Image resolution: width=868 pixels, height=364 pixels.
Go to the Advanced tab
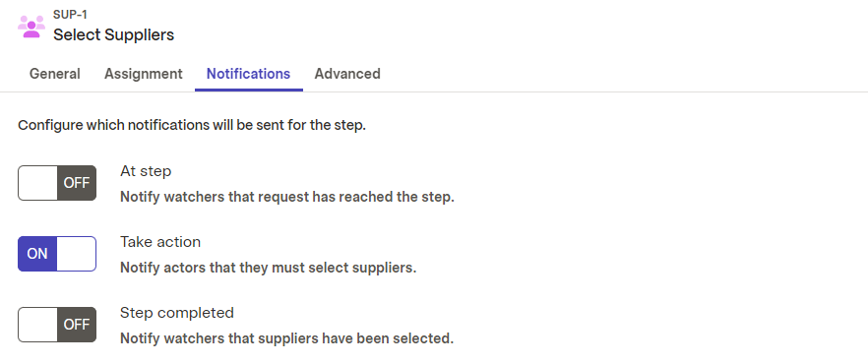(347, 74)
